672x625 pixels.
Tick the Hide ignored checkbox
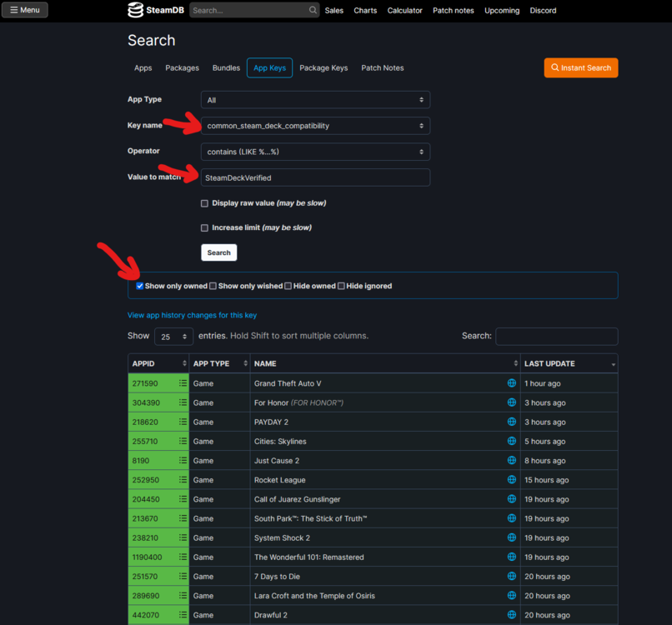coord(341,286)
